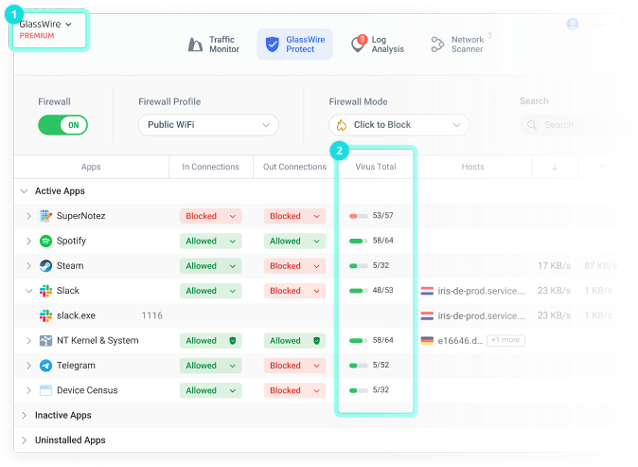
Task: Click the +1 more hosts button
Action: (505, 340)
